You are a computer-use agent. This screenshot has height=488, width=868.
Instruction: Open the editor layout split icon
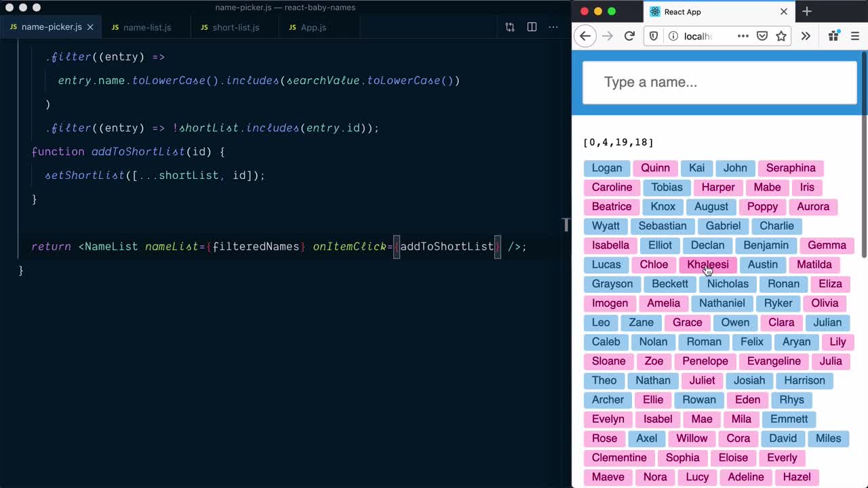click(532, 25)
